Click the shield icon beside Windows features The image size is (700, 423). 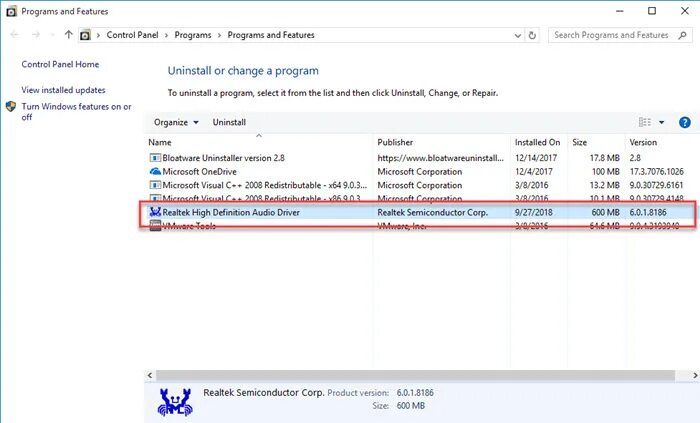pos(11,107)
